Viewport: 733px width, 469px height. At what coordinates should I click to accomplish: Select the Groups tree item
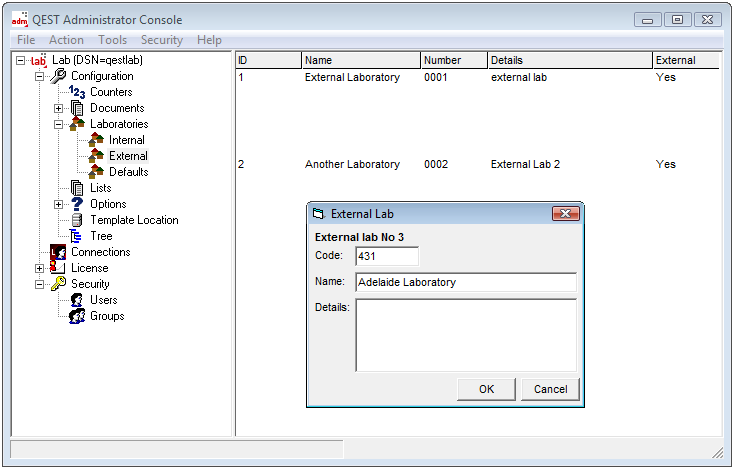(x=107, y=316)
